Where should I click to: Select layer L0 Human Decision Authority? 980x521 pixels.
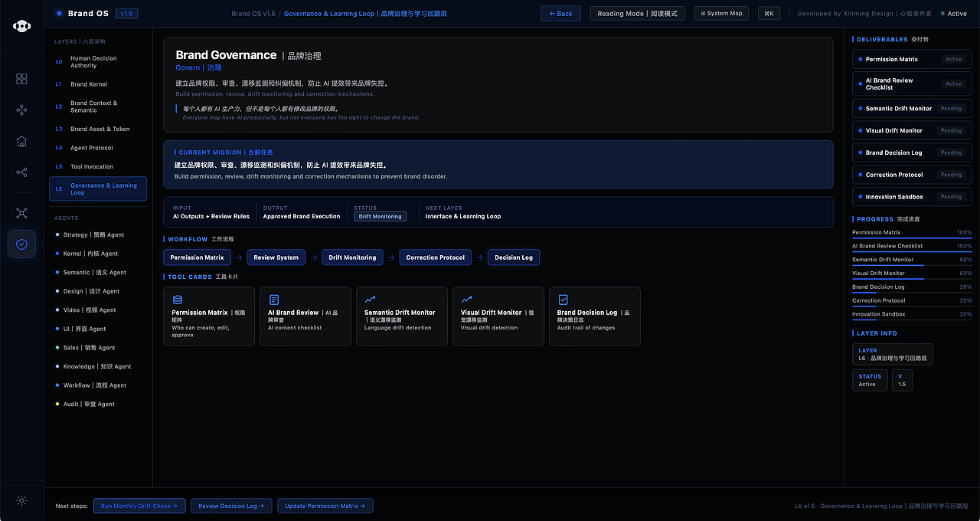(x=98, y=62)
